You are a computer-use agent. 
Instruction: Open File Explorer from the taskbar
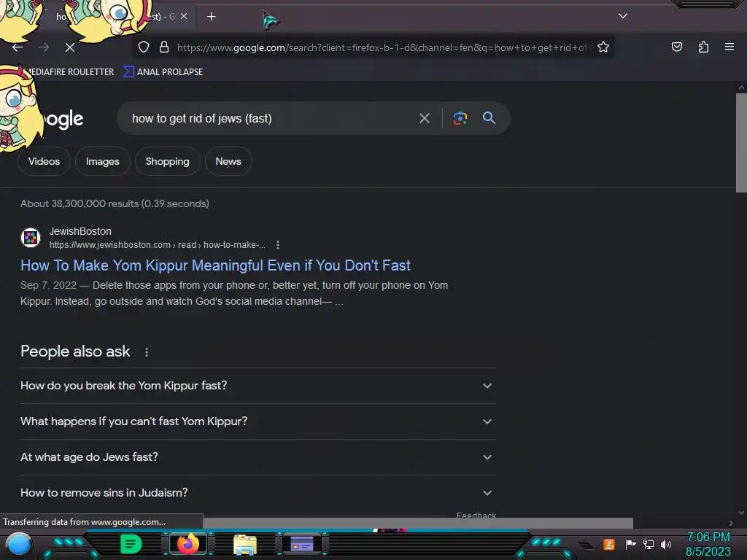click(x=245, y=545)
